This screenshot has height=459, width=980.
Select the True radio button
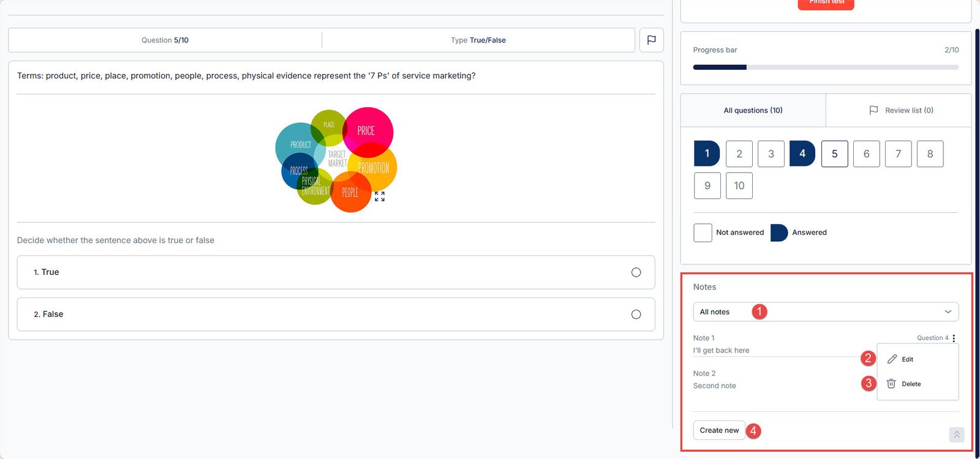coord(636,272)
